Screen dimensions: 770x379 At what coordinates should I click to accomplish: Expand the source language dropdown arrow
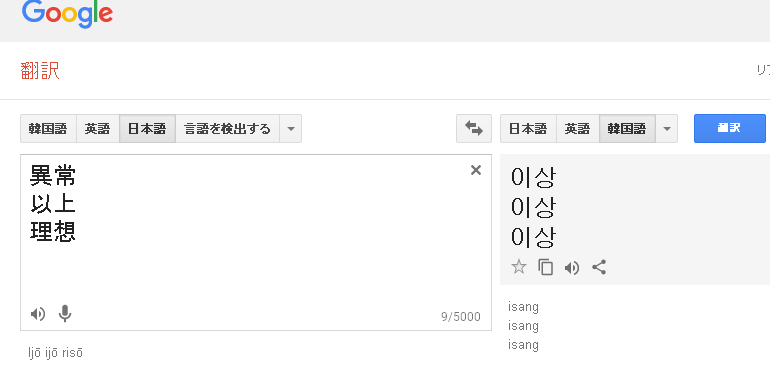click(291, 129)
